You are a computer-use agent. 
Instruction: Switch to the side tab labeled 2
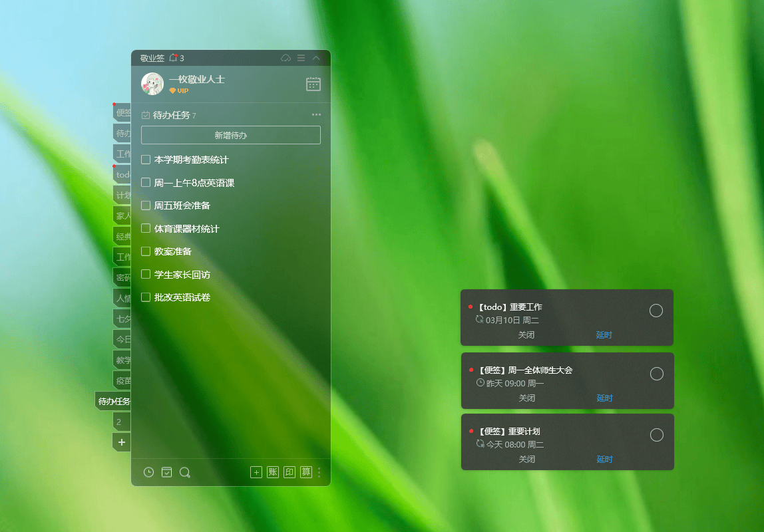click(x=122, y=422)
